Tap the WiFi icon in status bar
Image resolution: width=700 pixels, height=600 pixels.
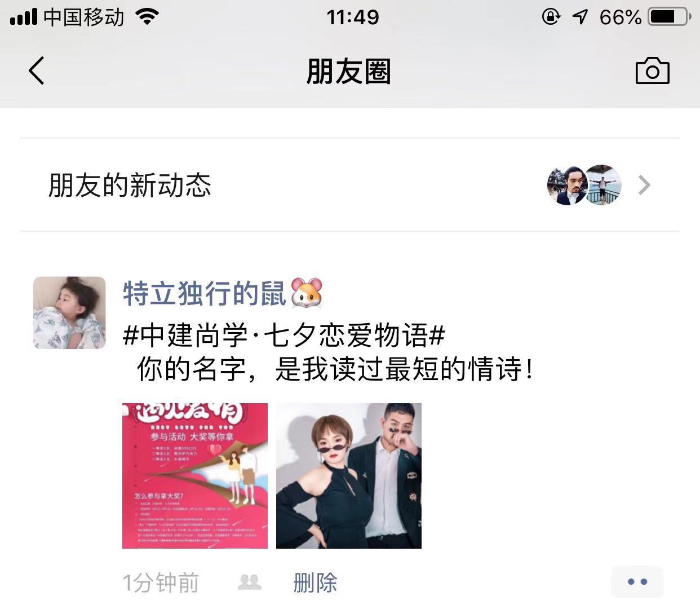[147, 16]
